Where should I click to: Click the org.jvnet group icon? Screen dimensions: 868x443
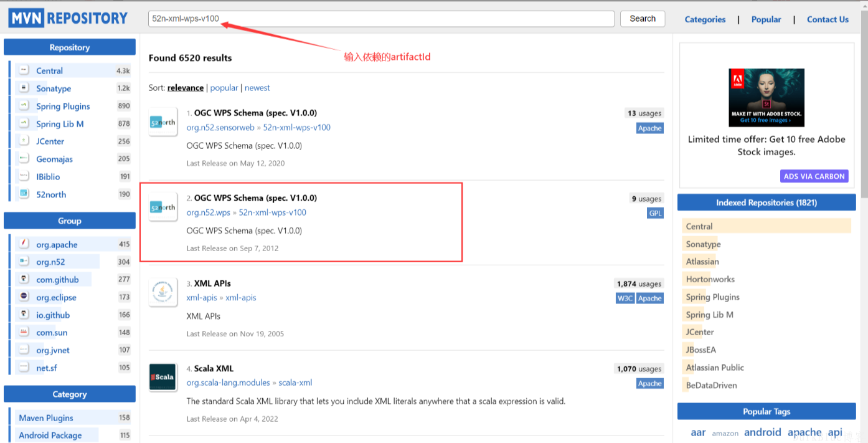click(24, 350)
